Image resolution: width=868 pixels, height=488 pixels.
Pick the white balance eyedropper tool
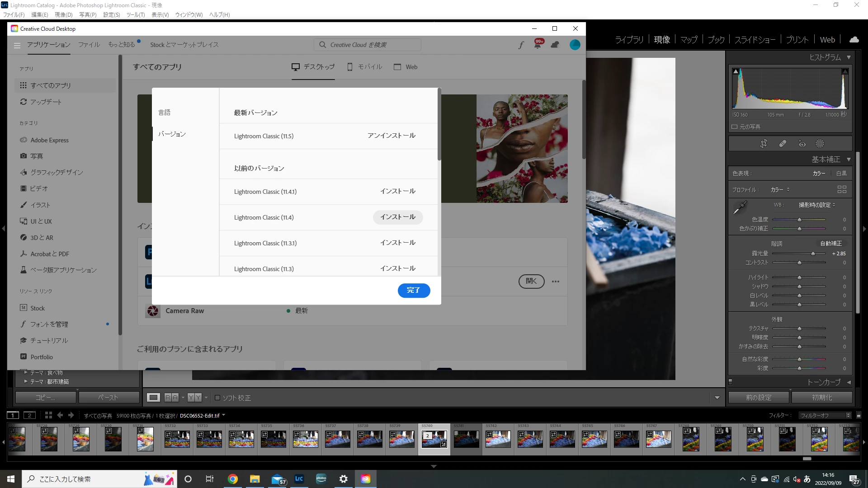740,208
